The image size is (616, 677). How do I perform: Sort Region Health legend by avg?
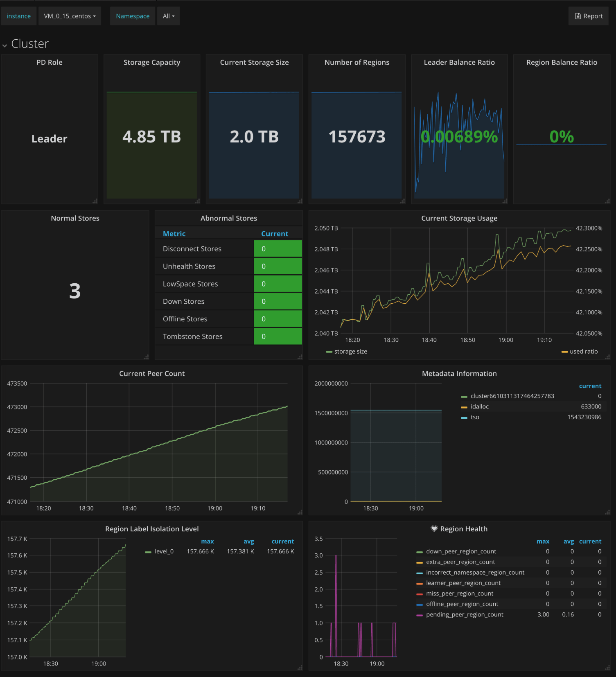(569, 541)
